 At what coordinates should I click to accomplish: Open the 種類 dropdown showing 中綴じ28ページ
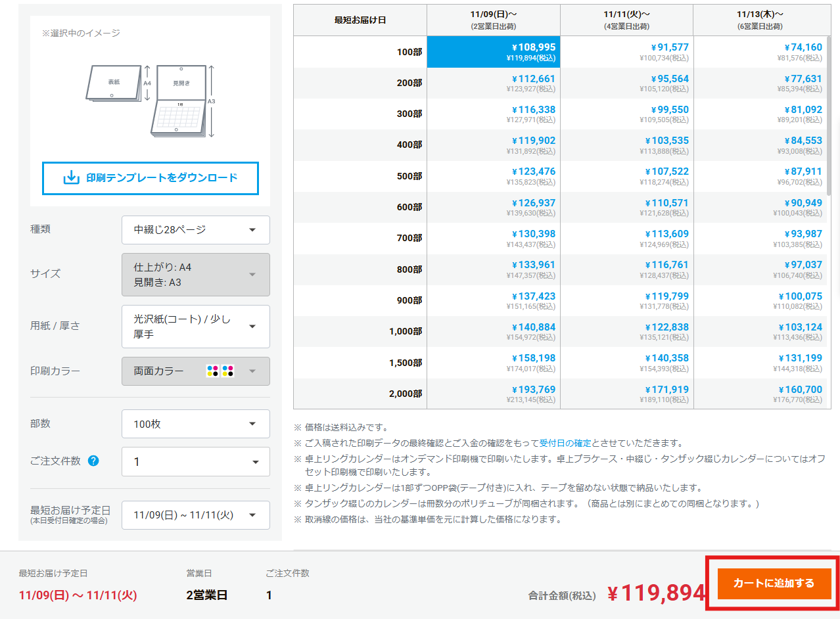[195, 230]
